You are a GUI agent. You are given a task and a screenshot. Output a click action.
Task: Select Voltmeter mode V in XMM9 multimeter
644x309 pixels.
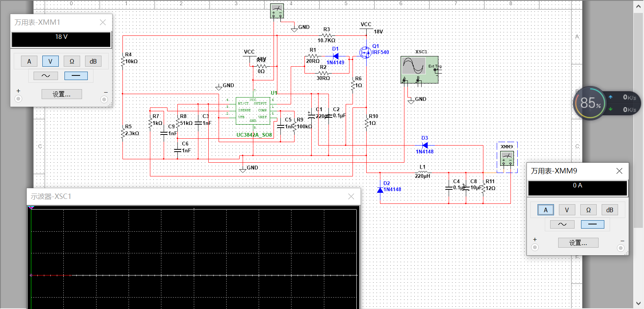[567, 210]
